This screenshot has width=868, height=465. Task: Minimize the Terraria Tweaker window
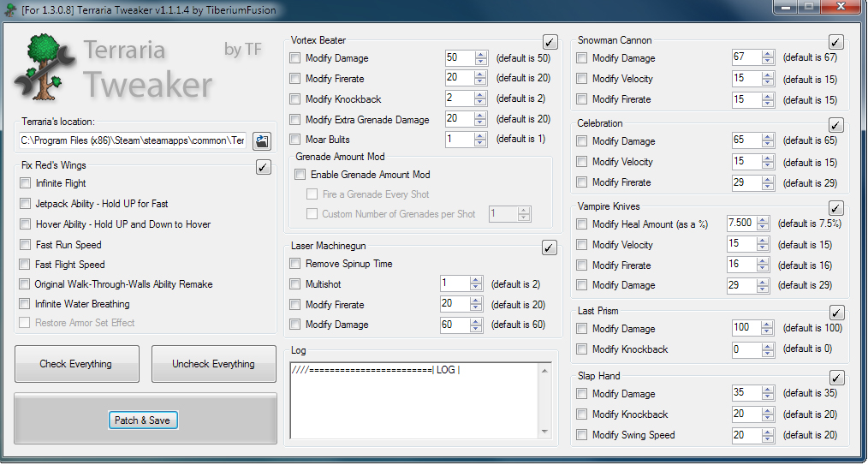788,7
